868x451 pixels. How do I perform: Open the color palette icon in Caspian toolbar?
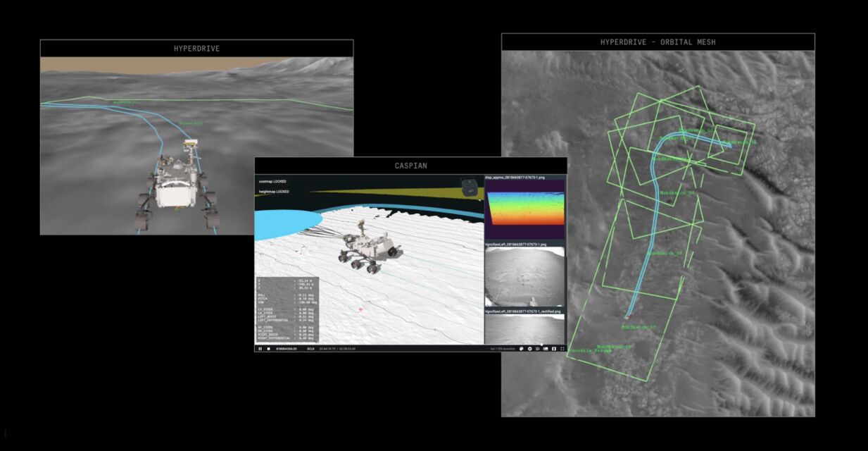click(521, 349)
